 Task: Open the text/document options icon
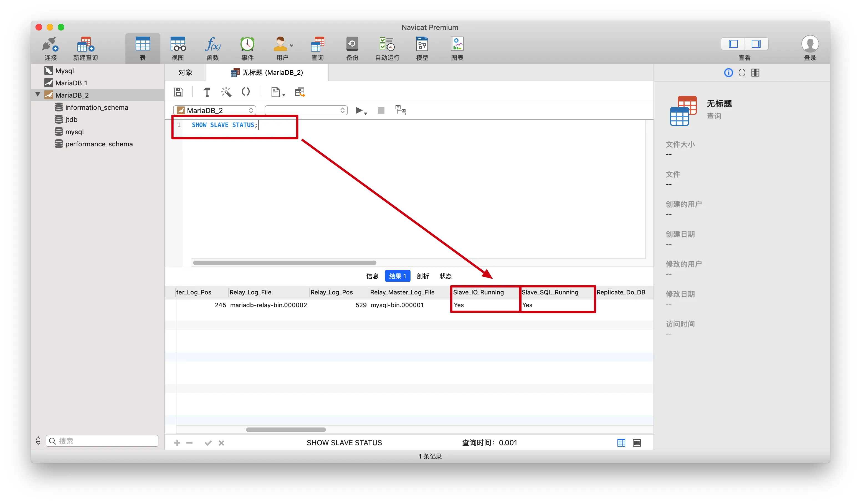(x=277, y=92)
